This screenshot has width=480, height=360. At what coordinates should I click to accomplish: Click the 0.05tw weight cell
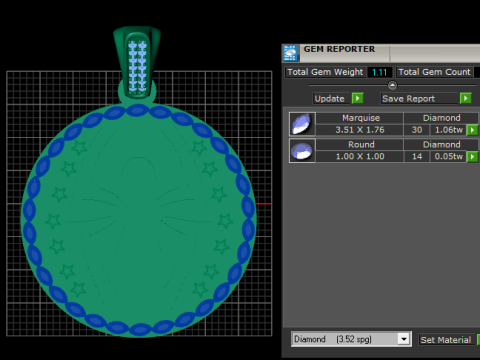(x=449, y=156)
